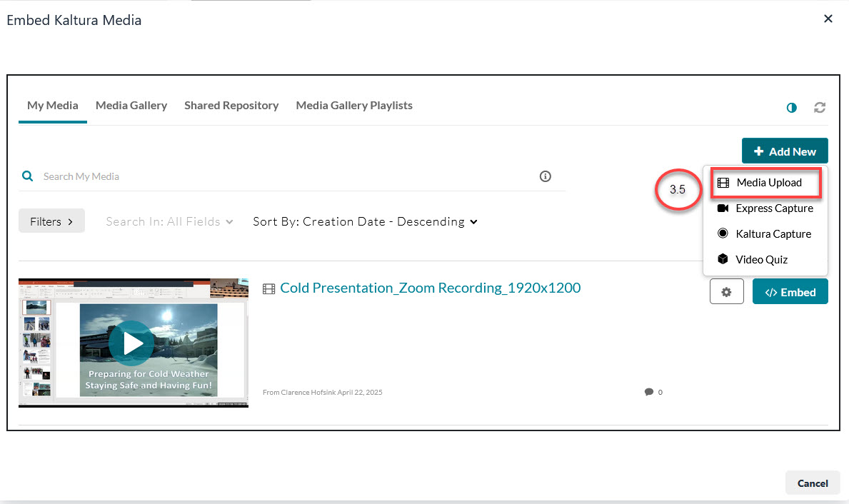Switch to the Media Gallery tab

(131, 106)
